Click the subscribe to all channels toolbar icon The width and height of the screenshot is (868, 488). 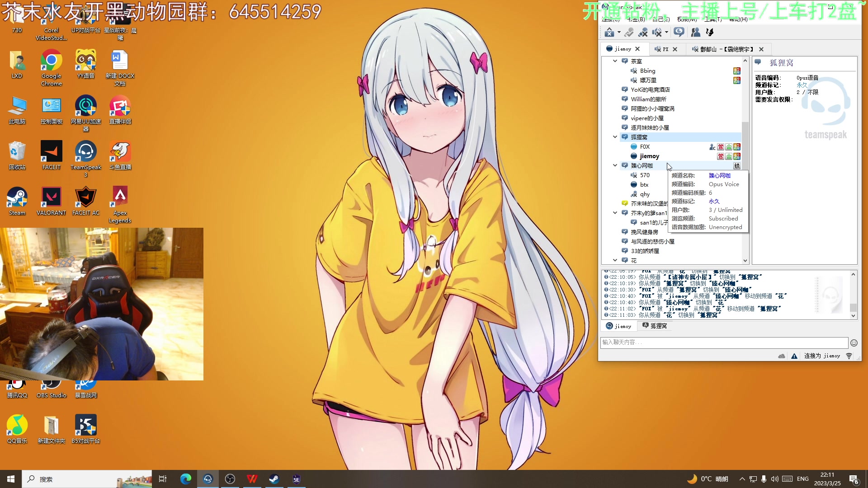(x=679, y=32)
